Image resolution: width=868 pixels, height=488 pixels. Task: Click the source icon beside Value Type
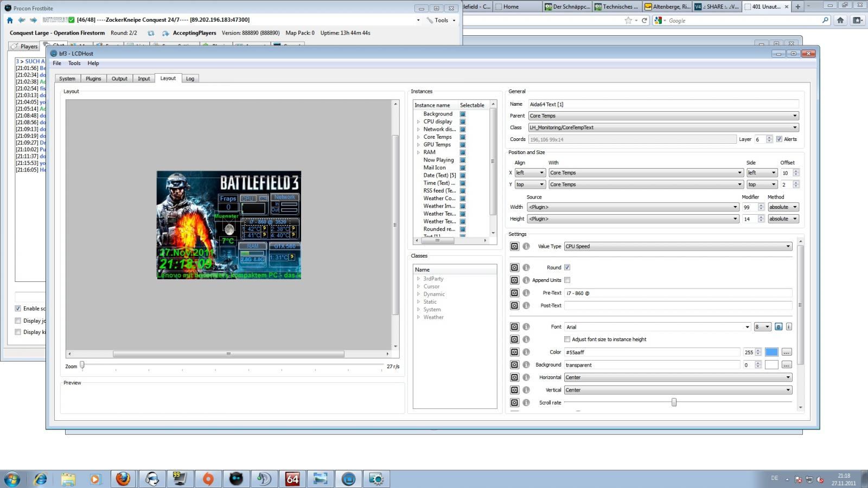[x=514, y=246]
